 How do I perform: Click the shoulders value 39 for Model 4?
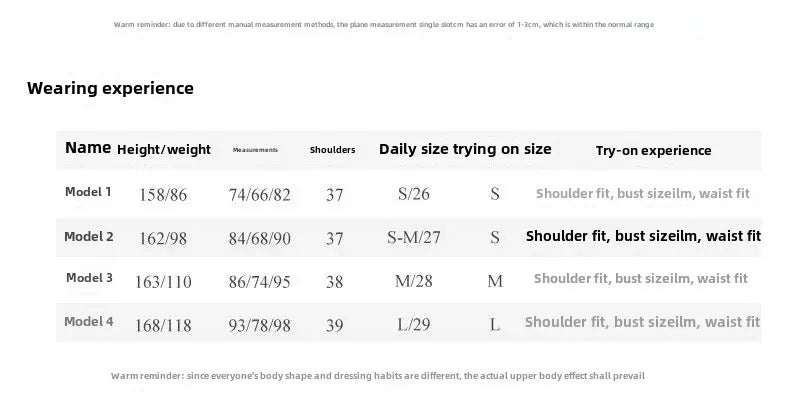(334, 324)
